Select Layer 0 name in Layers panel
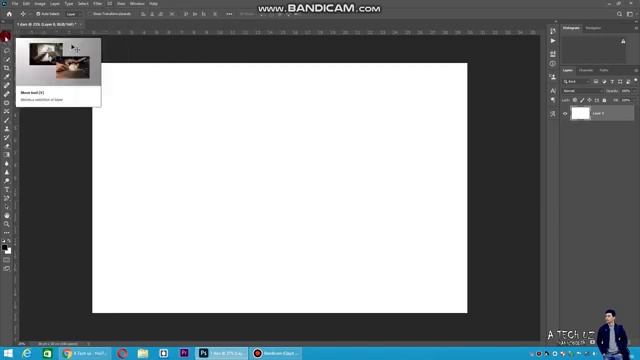Screen dimensions: 640x360 pos(598,113)
